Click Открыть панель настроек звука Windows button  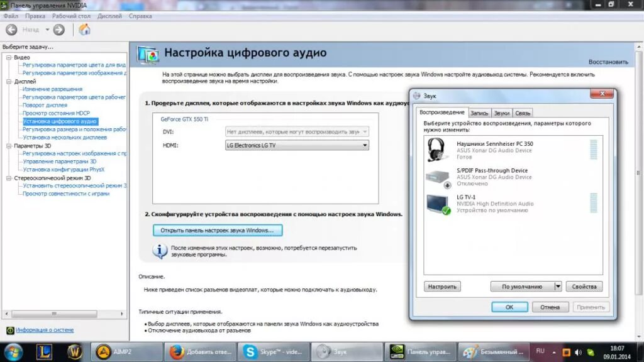[x=217, y=230]
